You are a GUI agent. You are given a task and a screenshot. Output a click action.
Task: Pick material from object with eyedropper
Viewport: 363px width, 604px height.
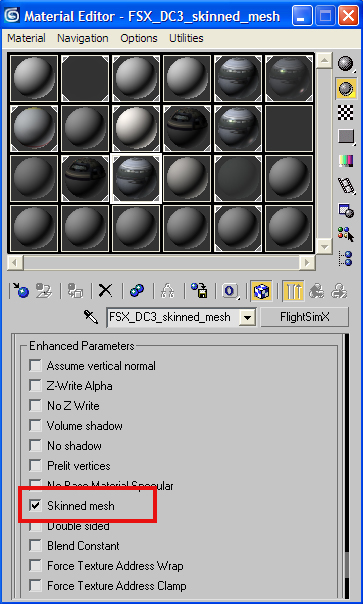(x=91, y=317)
